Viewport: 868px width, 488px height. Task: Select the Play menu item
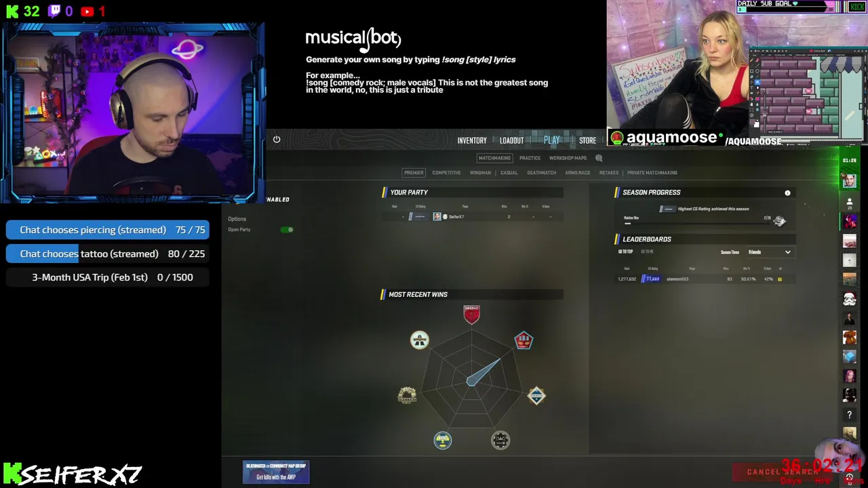pos(552,140)
